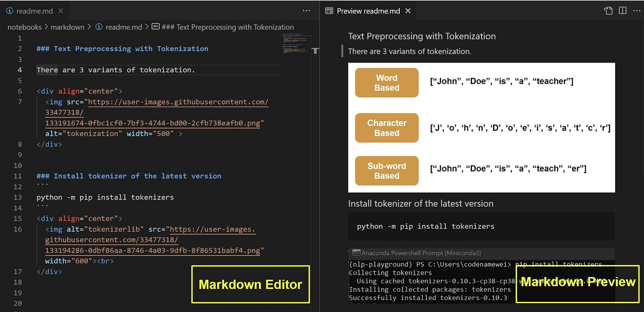Screen dimensions: 644x312
Task: Click 'python -m pip install tokenizers' in the editor
Action: tap(105, 197)
